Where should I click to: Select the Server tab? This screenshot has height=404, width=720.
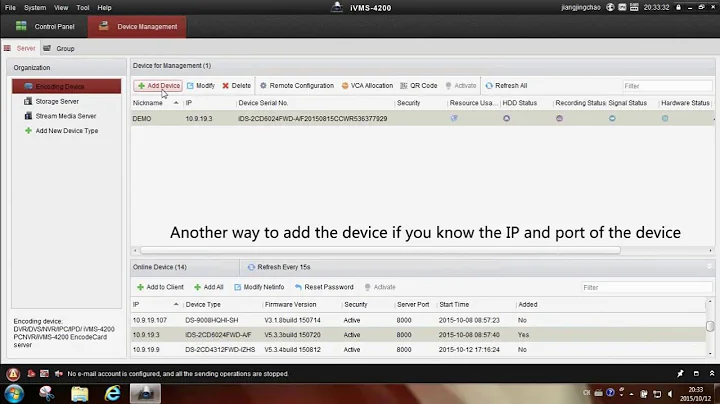point(20,48)
